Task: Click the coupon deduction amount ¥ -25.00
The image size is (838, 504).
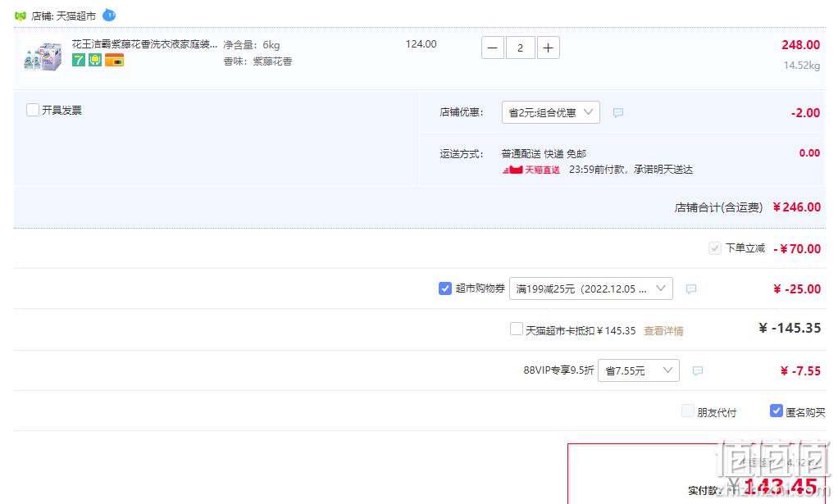Action: [x=797, y=288]
